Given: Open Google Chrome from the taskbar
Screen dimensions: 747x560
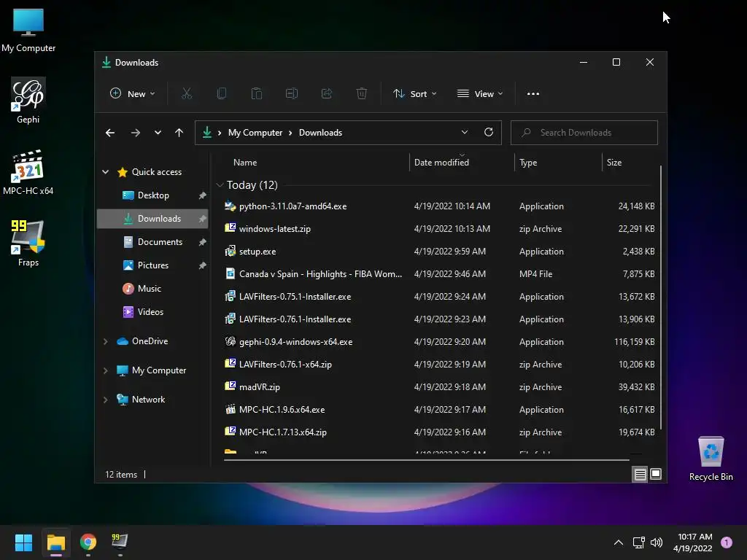Looking at the screenshot, I should pos(88,542).
